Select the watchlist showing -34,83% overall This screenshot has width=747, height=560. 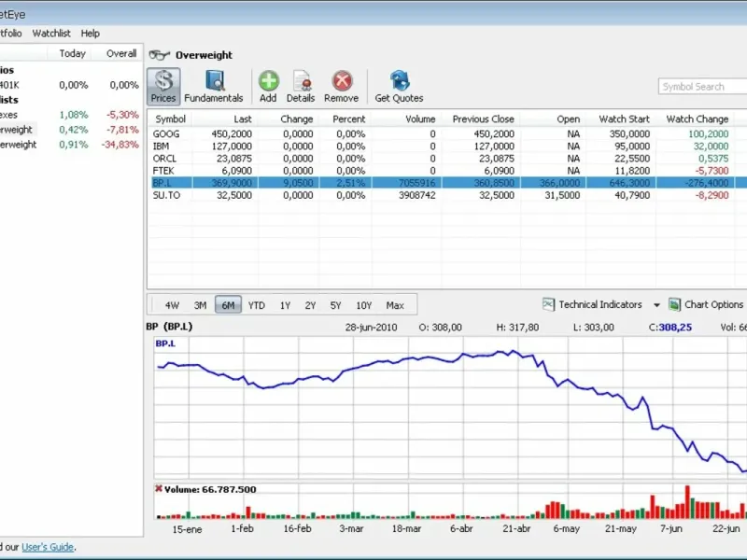pos(69,145)
